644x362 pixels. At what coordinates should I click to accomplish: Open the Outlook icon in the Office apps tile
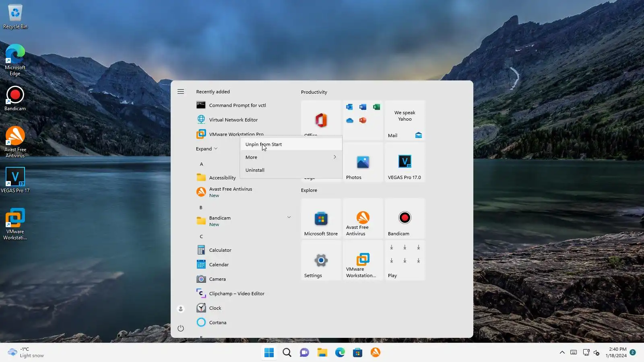(349, 107)
